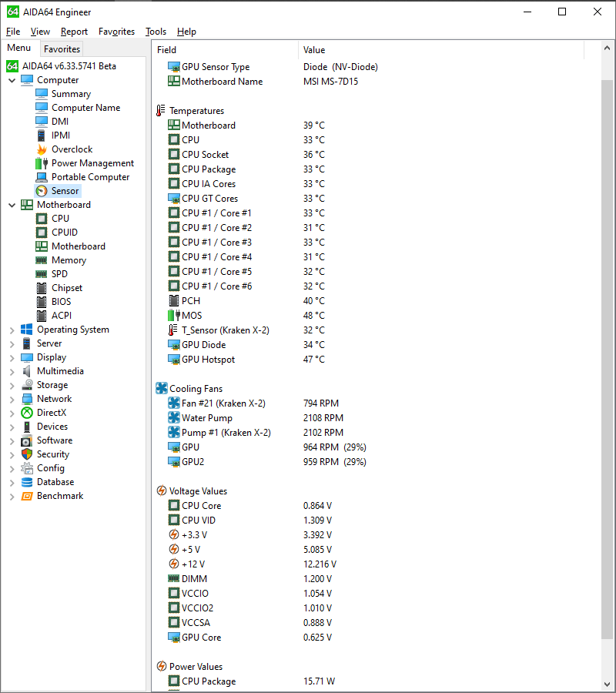Viewport: 616px width, 693px height.
Task: Click the Storage drive icon
Action: tap(27, 385)
